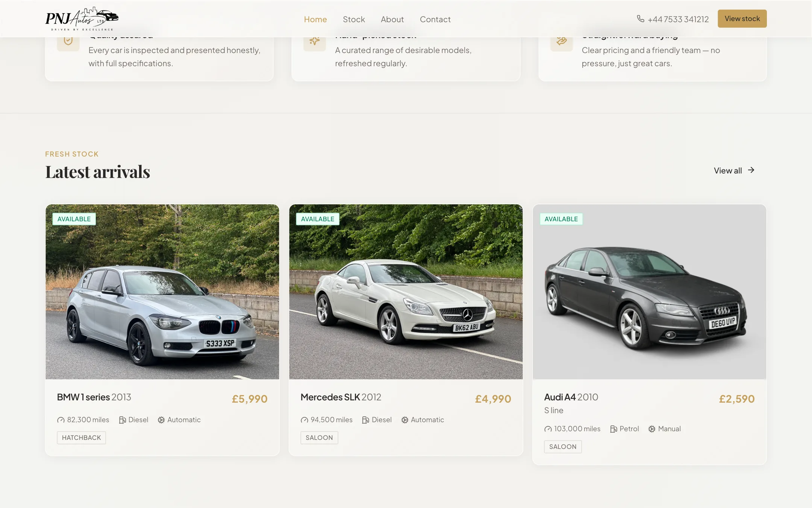Click the 94,500 miles text
The width and height of the screenshot is (812, 508).
[x=332, y=420]
